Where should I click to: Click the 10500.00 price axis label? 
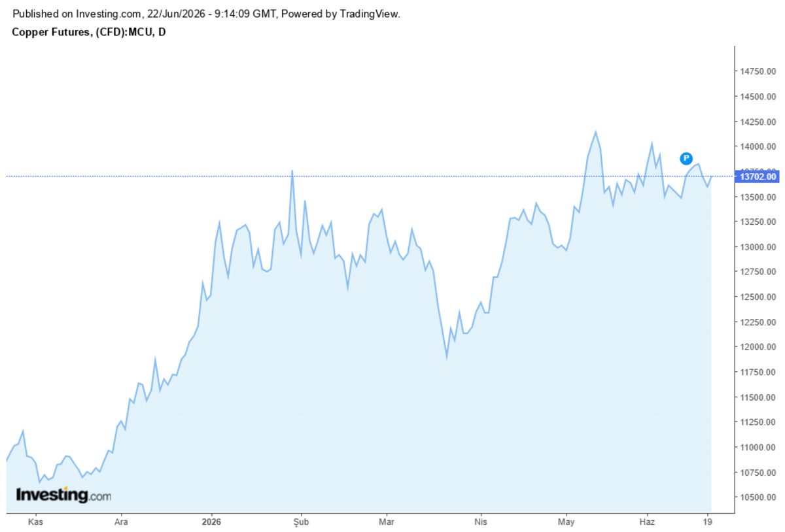(758, 497)
